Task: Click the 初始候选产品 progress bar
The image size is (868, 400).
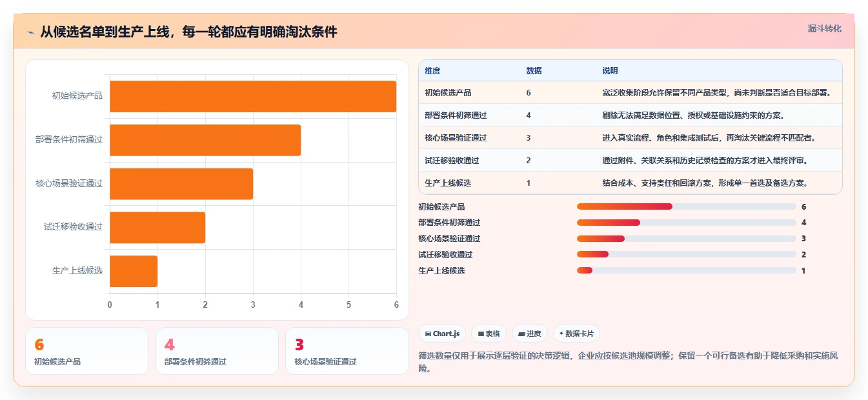Action: [x=687, y=206]
